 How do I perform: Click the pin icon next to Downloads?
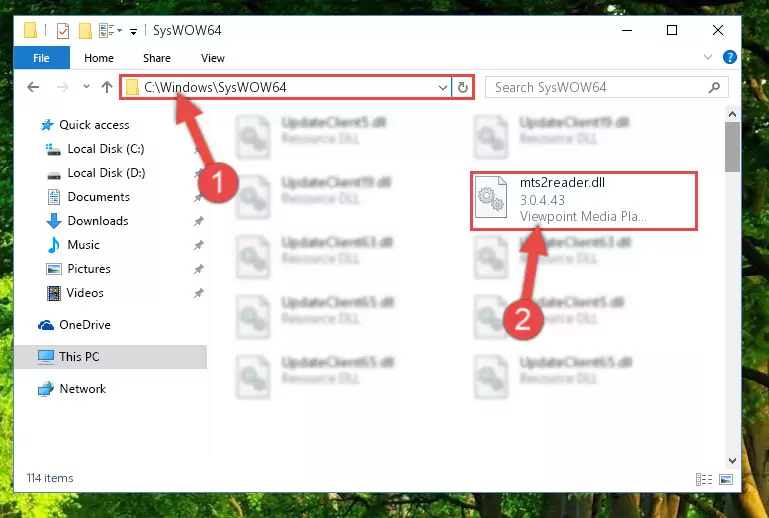[x=199, y=221]
